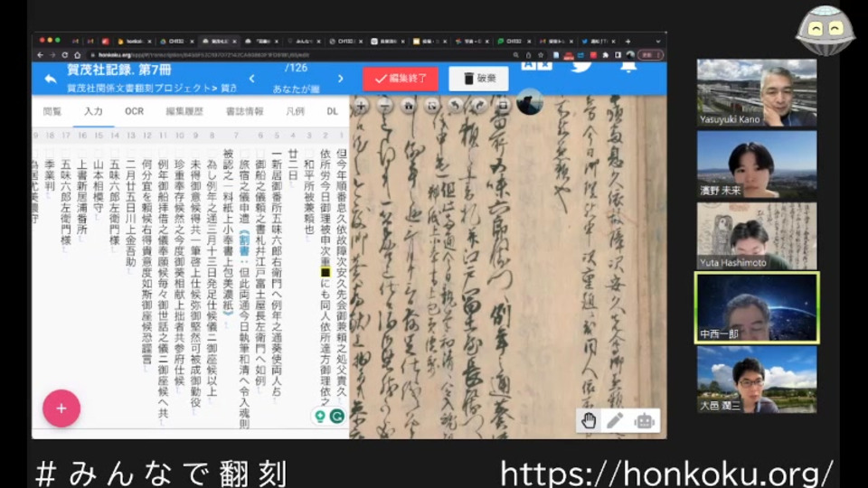Open the 書誌情報 tab
This screenshot has height=488, width=868.
click(245, 111)
